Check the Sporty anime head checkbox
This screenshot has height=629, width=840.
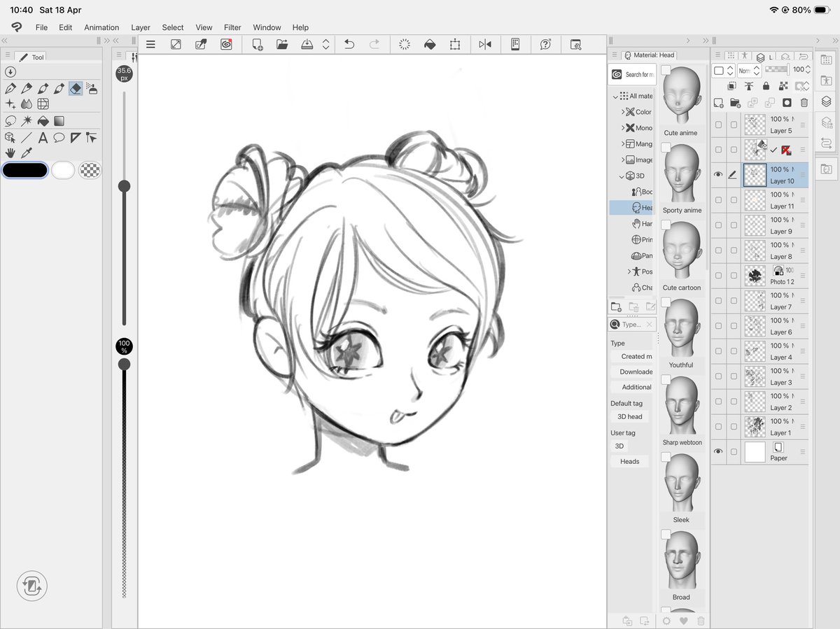tap(666, 148)
